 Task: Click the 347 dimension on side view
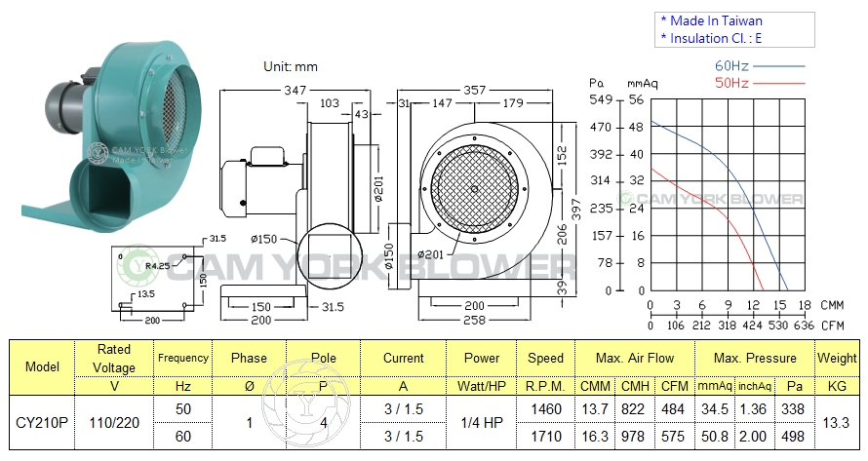(296, 90)
